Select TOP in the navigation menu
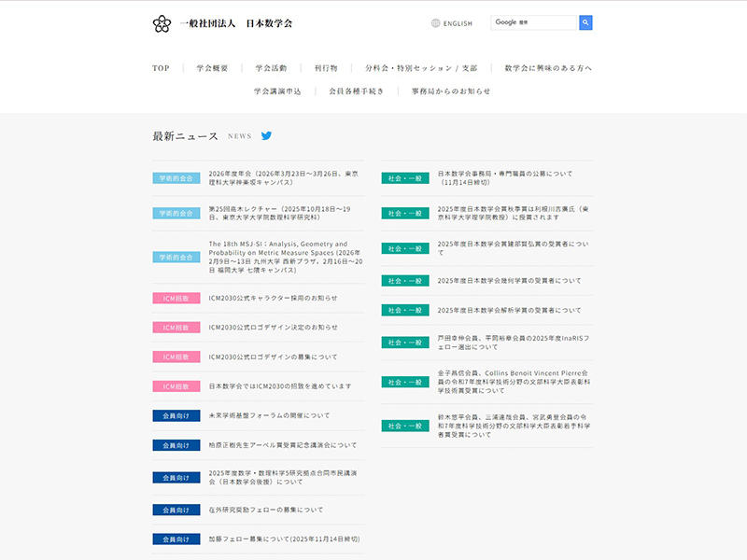747x560 pixels. [161, 68]
